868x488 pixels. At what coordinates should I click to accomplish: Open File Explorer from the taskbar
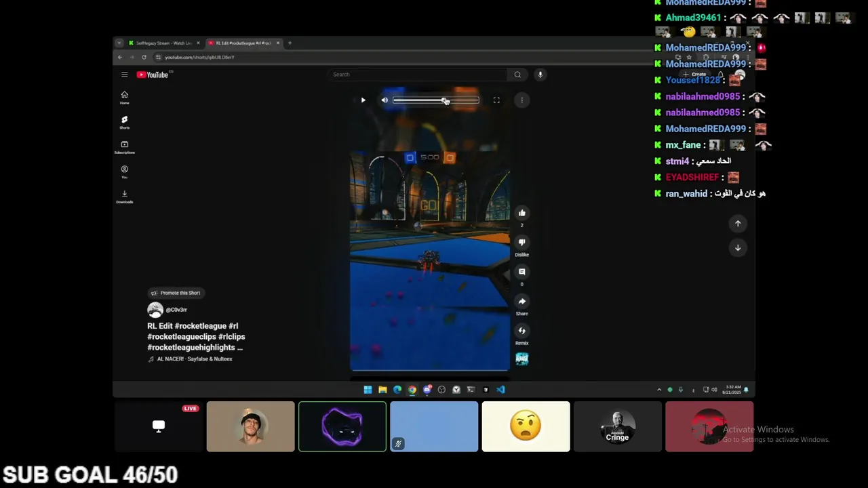[382, 390]
